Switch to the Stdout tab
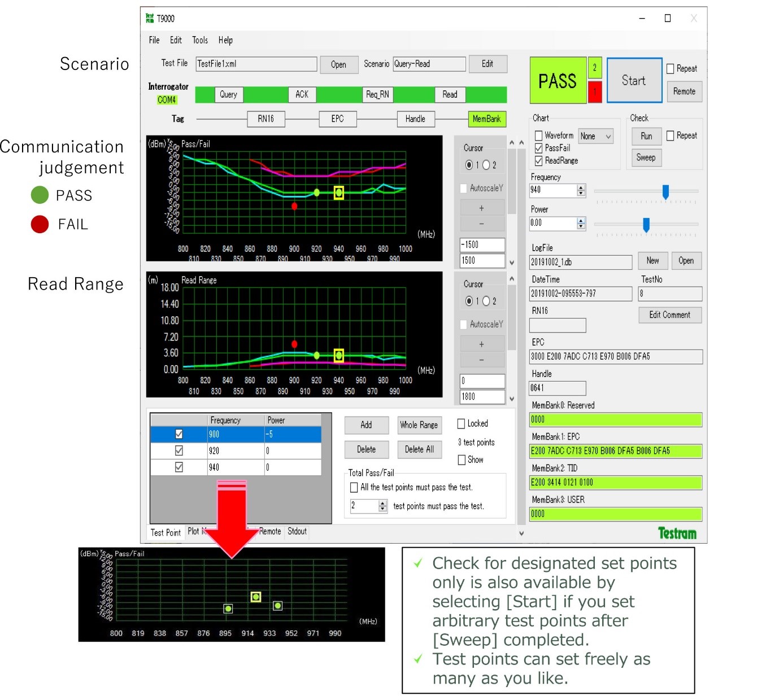 (x=297, y=532)
